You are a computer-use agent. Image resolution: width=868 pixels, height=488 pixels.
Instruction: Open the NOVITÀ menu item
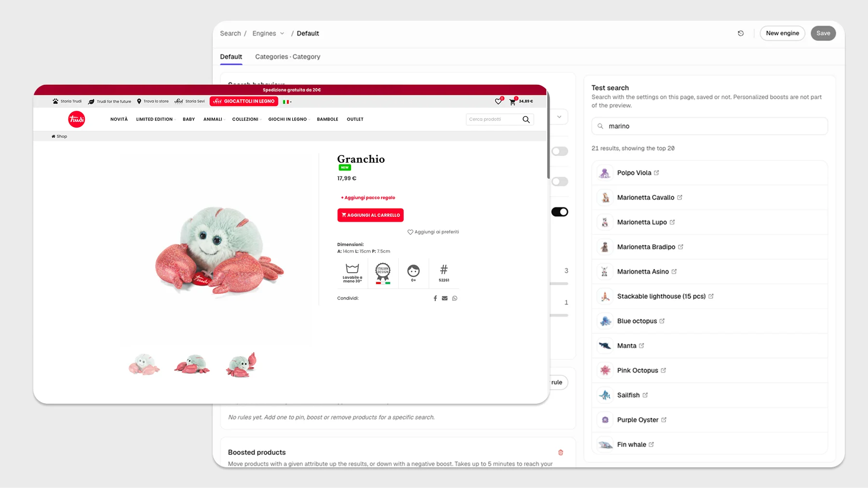[x=119, y=119]
